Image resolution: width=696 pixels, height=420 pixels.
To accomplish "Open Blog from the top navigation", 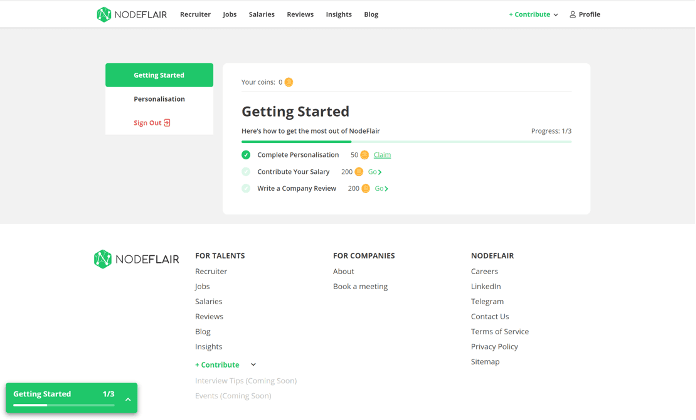I will (371, 15).
